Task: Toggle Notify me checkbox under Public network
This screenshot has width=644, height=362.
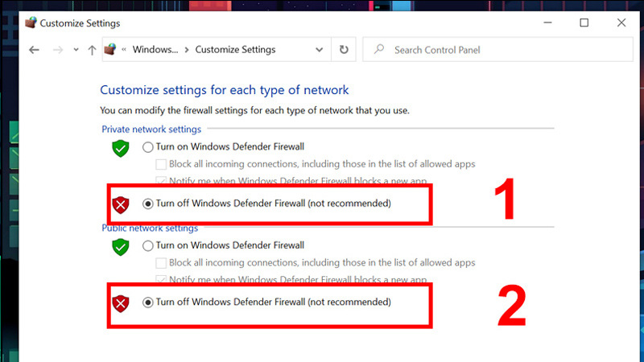Action: (161, 279)
